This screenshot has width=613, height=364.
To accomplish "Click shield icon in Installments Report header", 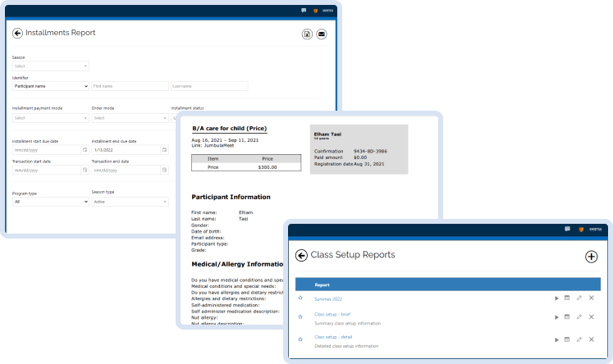I will tap(315, 11).
